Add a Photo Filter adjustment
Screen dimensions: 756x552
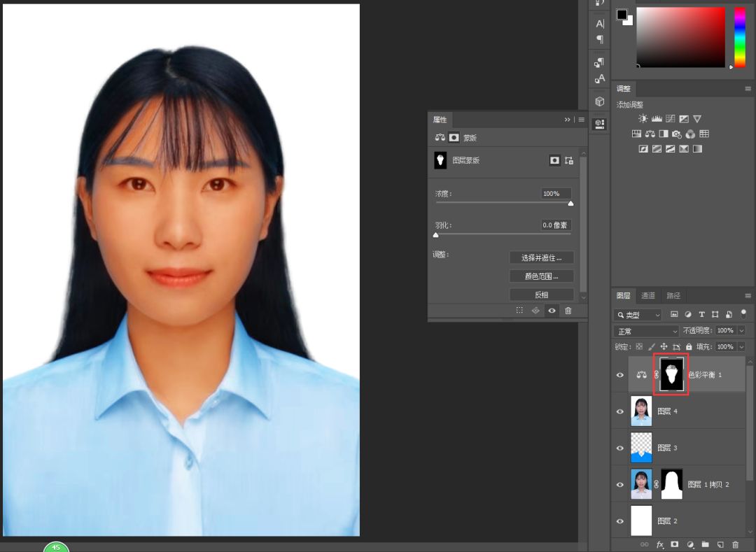coord(677,134)
